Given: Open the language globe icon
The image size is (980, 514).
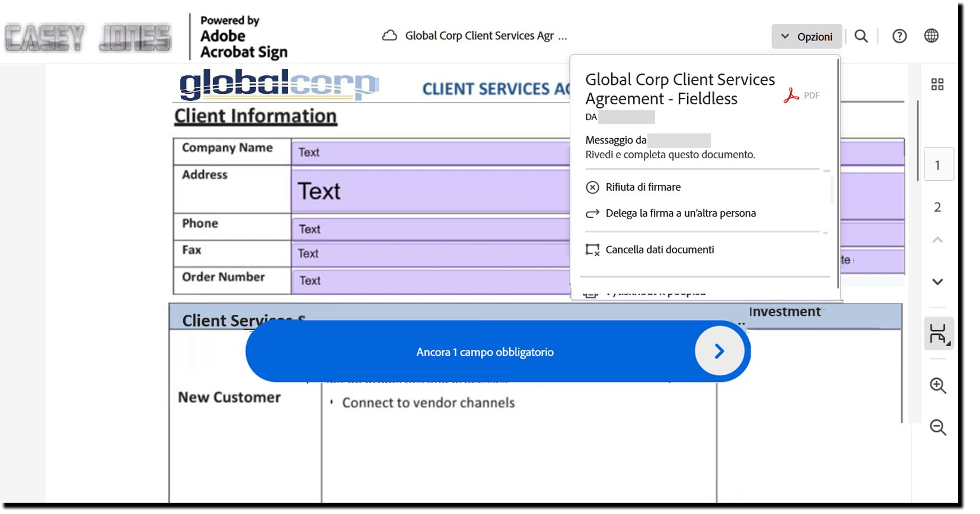Looking at the screenshot, I should (x=931, y=36).
